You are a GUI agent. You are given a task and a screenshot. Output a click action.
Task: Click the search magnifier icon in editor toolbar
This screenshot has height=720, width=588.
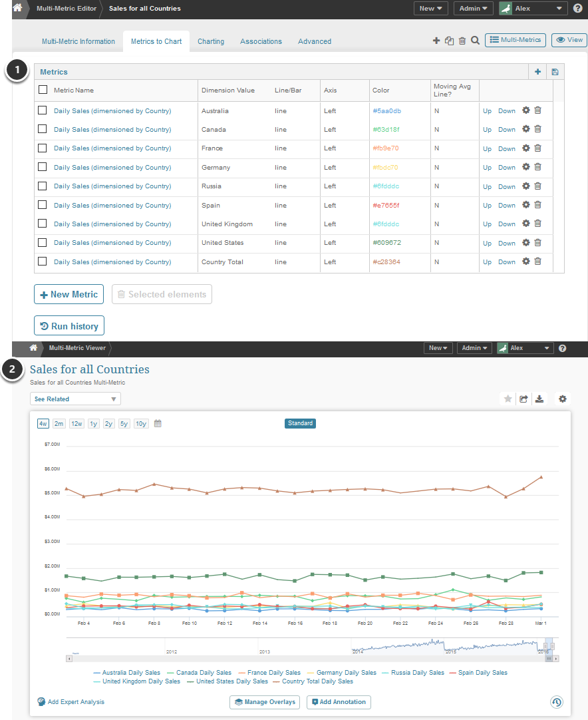coord(475,41)
